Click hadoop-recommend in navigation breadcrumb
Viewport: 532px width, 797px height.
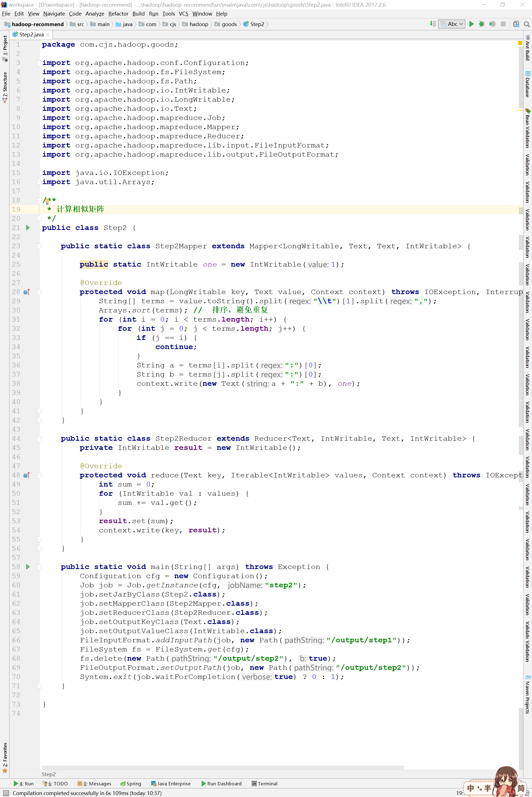(37, 24)
